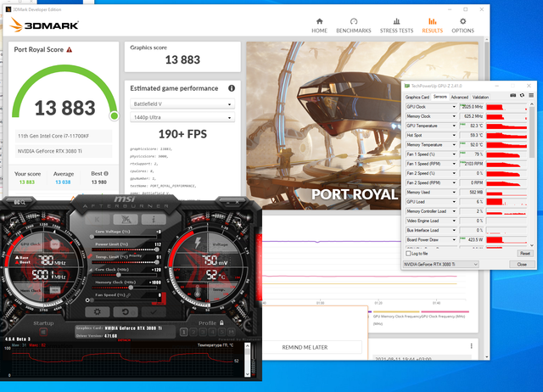
Task: Switch to Graphics Card tab in GPU-Z
Action: [x=417, y=98]
